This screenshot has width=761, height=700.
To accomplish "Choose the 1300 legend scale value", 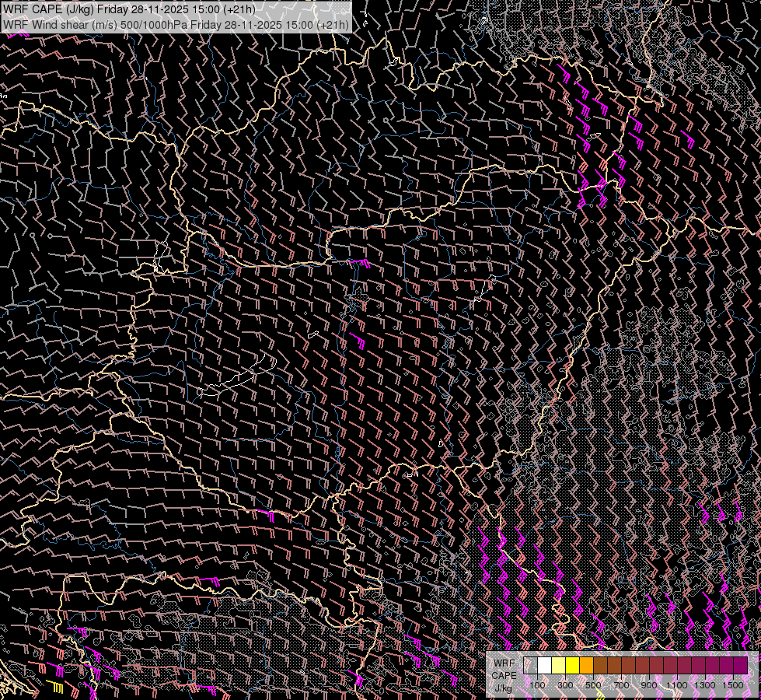I will pyautogui.click(x=705, y=685).
